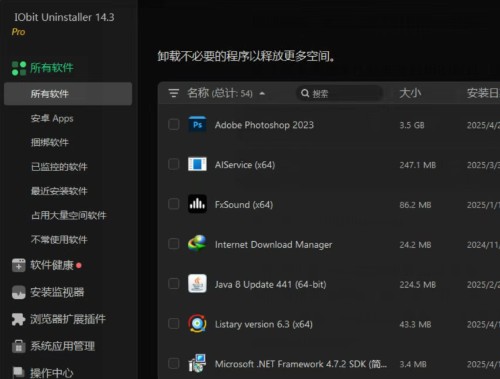
Task: Click the IObit Uninstaller 14.3 title
Action: click(64, 17)
